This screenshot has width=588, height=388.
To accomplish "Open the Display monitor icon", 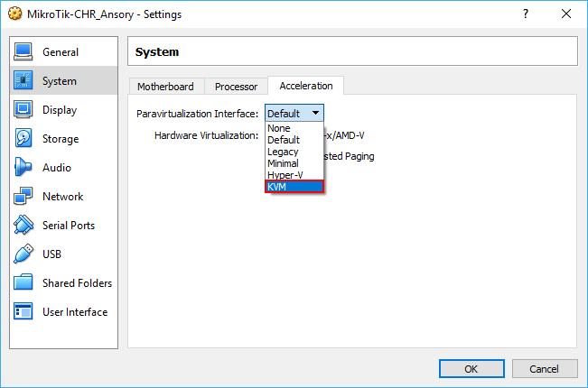I will pos(24,110).
